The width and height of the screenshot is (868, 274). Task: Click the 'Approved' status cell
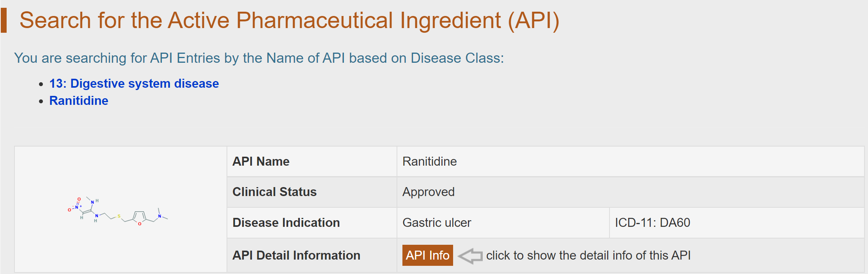428,192
